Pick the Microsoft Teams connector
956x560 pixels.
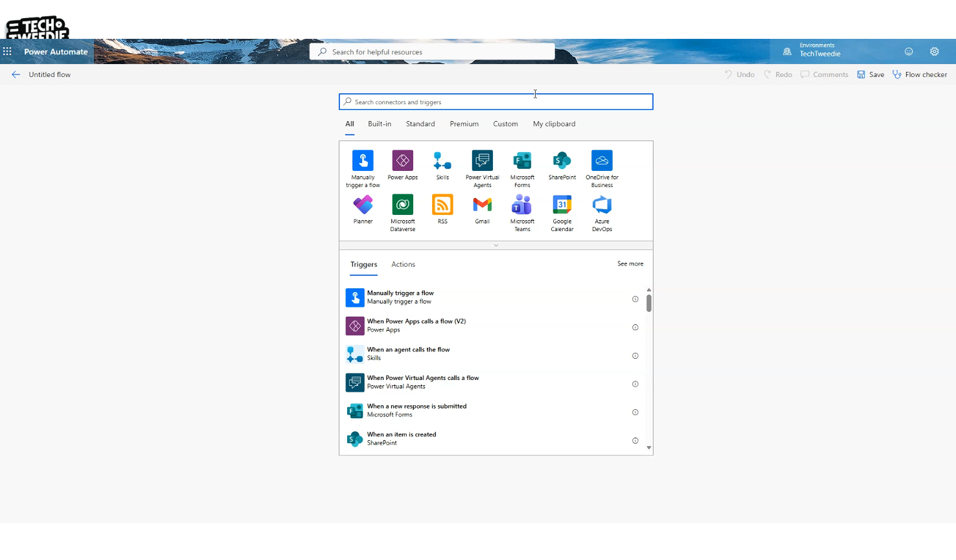pos(522,205)
